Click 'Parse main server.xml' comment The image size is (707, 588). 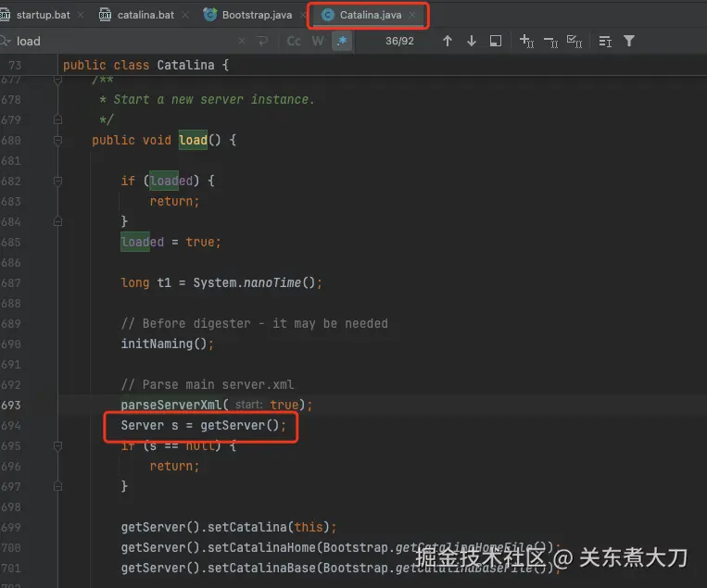point(208,384)
